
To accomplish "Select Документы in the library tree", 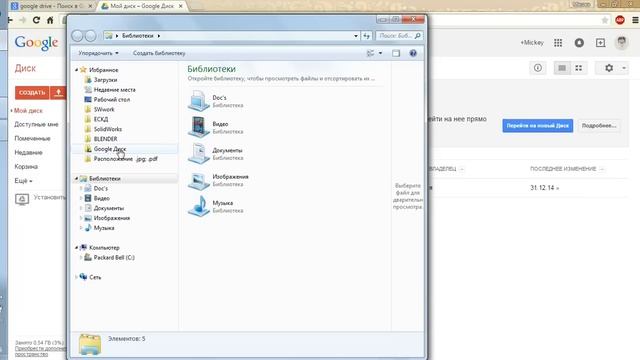I will tap(109, 208).
